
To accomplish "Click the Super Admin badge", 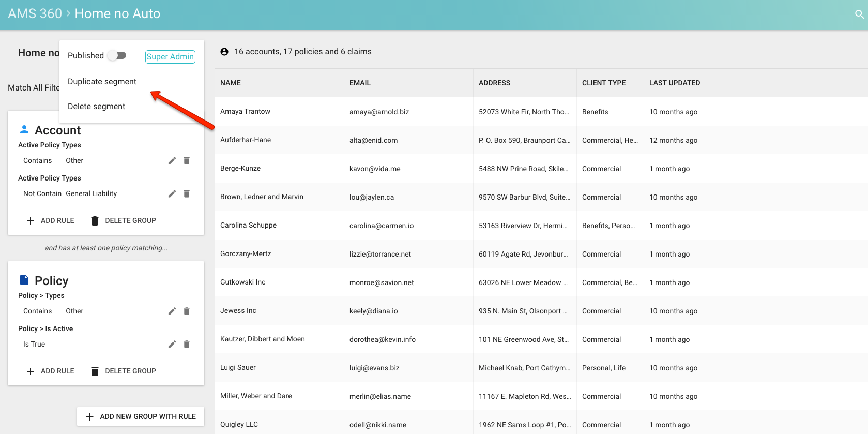I will click(x=170, y=57).
